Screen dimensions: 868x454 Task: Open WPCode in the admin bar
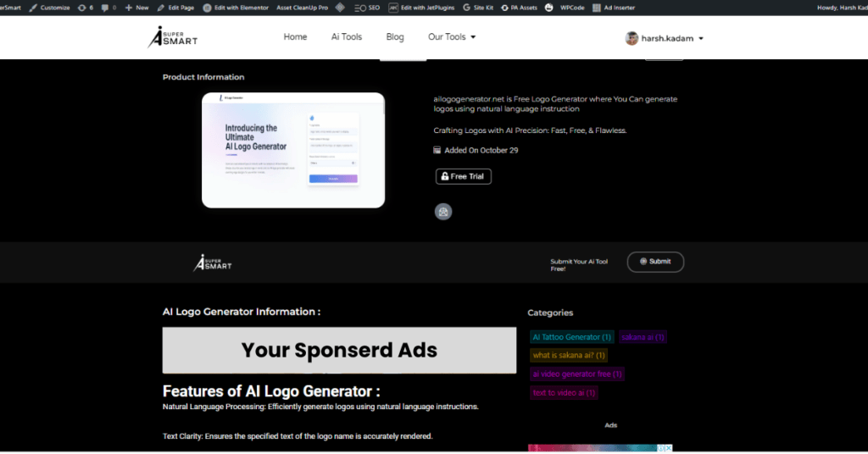coord(572,8)
